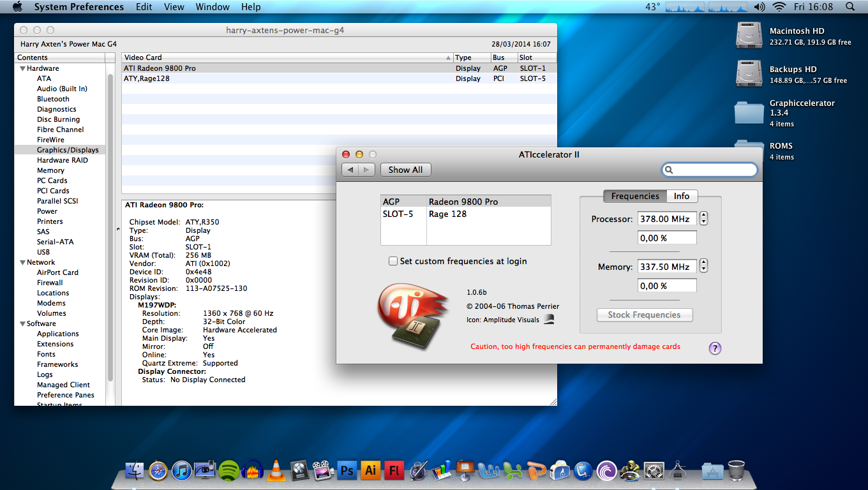Image resolution: width=868 pixels, height=490 pixels.
Task: Launch Microsoft Excel from the Dock
Action: click(513, 471)
